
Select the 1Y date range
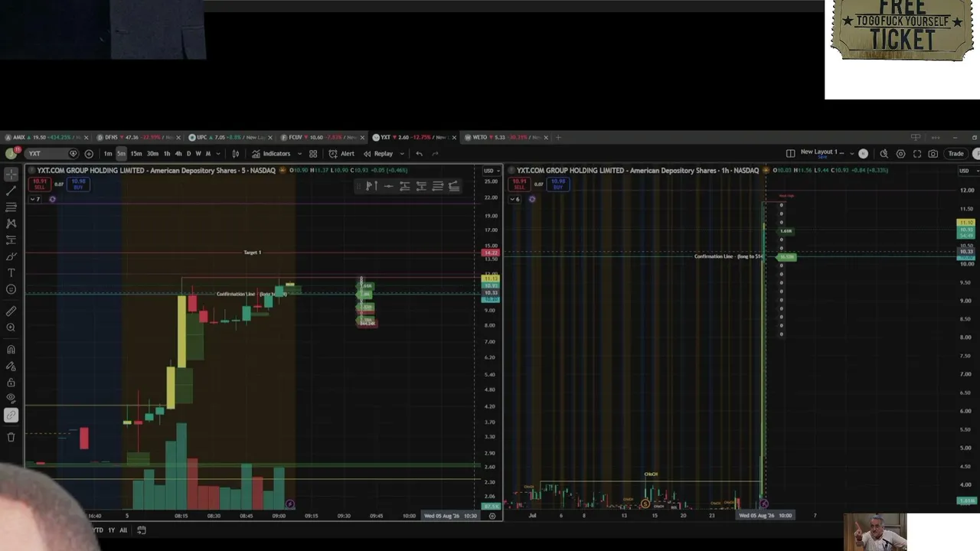point(111,530)
